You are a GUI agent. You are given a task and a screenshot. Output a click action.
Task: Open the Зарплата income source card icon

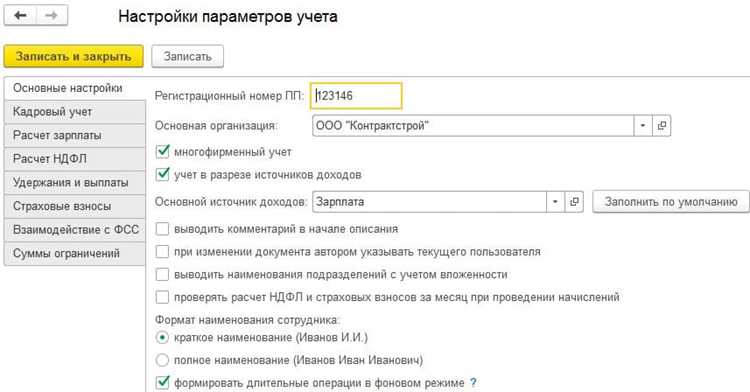tap(574, 202)
